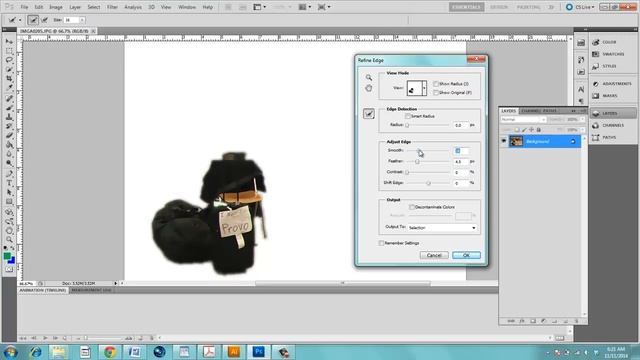Enable Show Original checkbox
This screenshot has height=360, width=640.
[436, 93]
